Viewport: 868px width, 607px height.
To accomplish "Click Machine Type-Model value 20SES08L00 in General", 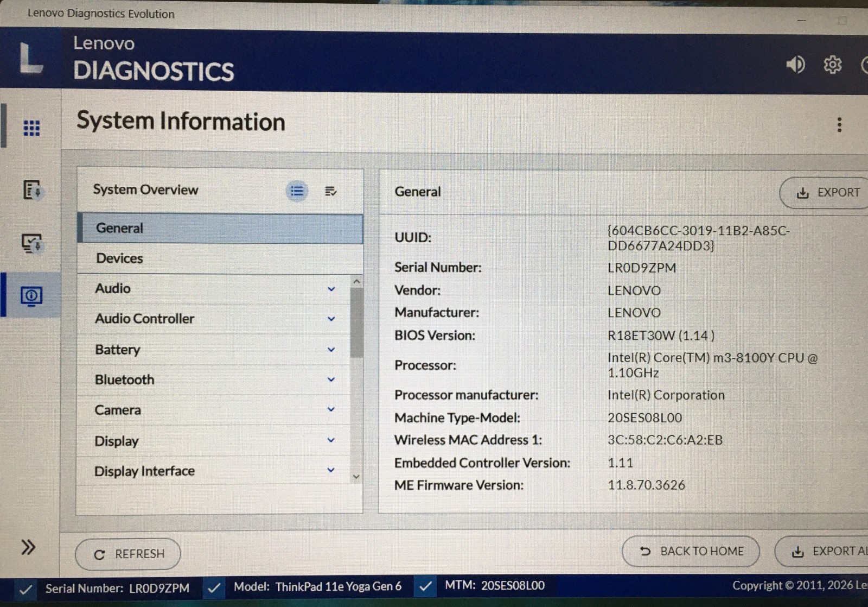I will coord(644,418).
